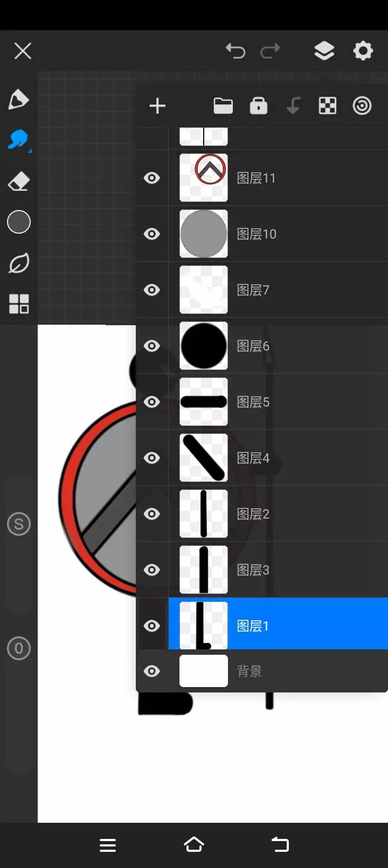Tap the S size slider button
Image resolution: width=388 pixels, height=868 pixels.
19,524
